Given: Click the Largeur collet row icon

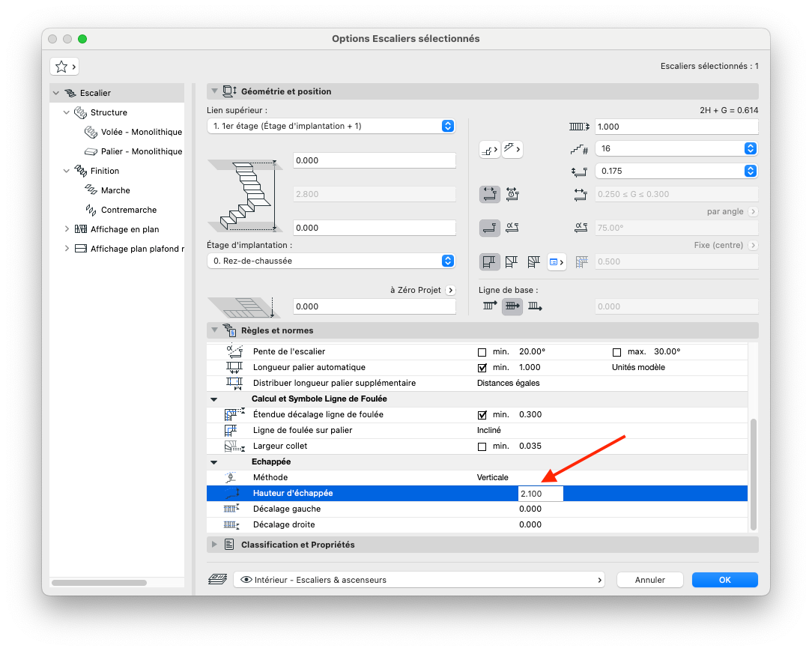Looking at the screenshot, I should click(234, 446).
